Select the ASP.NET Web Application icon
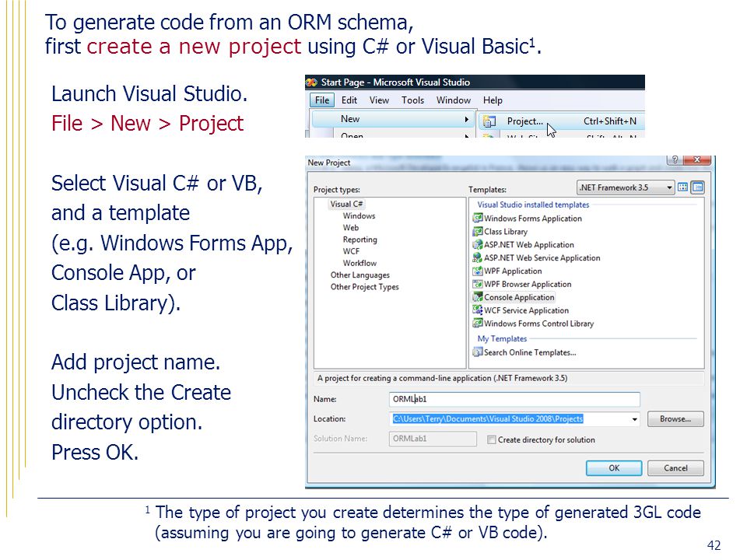 [x=477, y=245]
